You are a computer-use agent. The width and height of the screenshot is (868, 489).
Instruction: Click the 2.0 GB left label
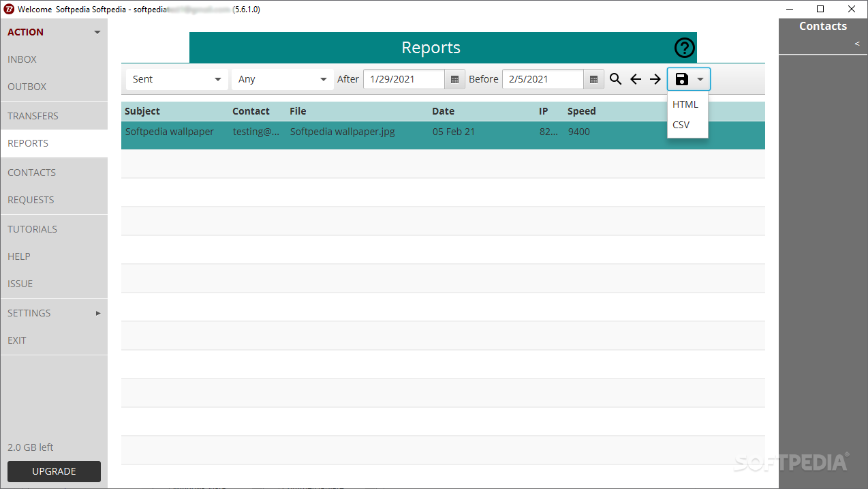pos(31,447)
